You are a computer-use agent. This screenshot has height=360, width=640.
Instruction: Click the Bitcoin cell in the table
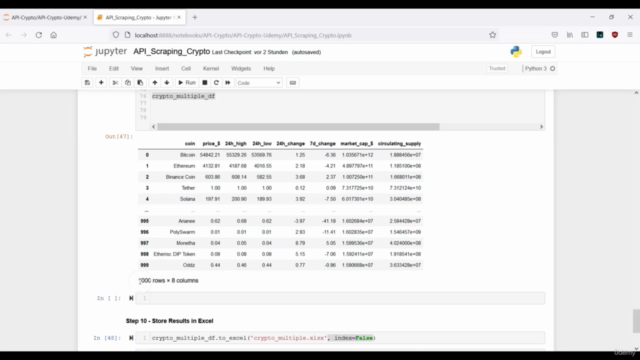[187, 155]
